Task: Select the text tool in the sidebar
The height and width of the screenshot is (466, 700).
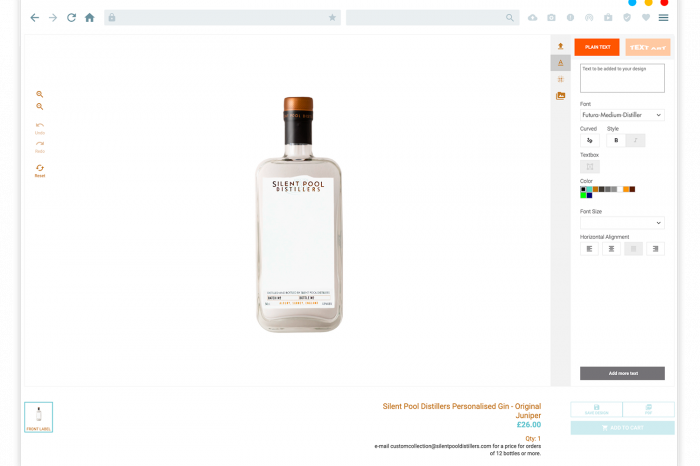Action: 560,63
